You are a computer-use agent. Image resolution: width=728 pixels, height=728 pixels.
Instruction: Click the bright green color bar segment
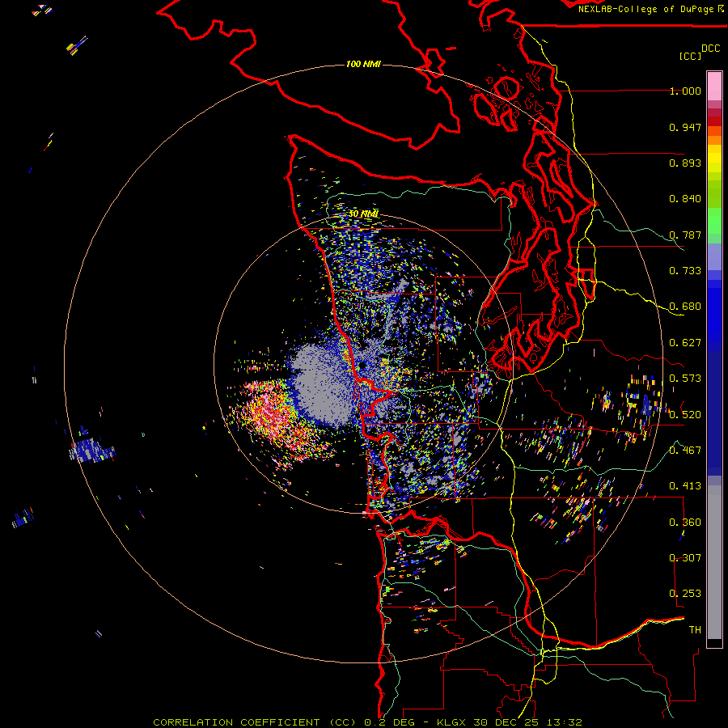pyautogui.click(x=714, y=221)
